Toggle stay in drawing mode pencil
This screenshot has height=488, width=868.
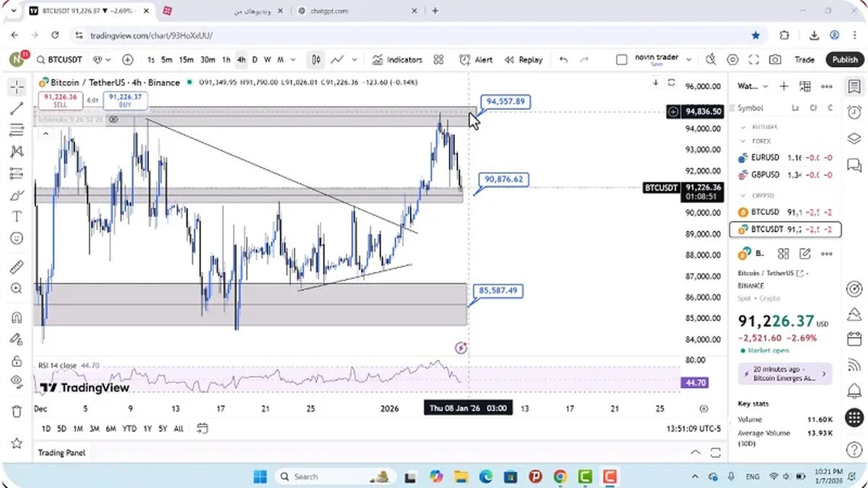click(x=17, y=338)
